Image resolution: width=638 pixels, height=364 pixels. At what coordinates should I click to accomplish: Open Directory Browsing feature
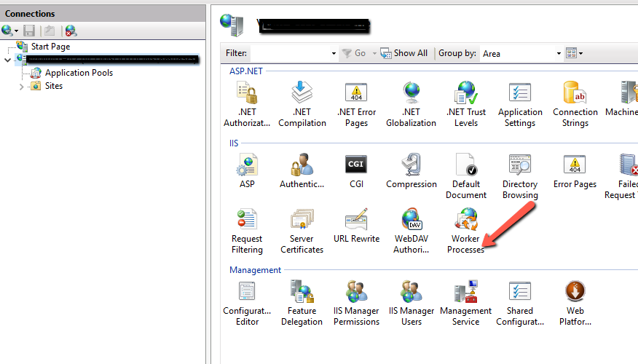[x=520, y=176]
